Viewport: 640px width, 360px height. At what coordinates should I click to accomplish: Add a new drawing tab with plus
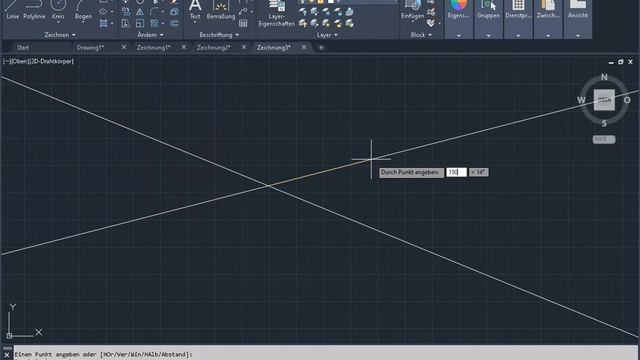321,48
